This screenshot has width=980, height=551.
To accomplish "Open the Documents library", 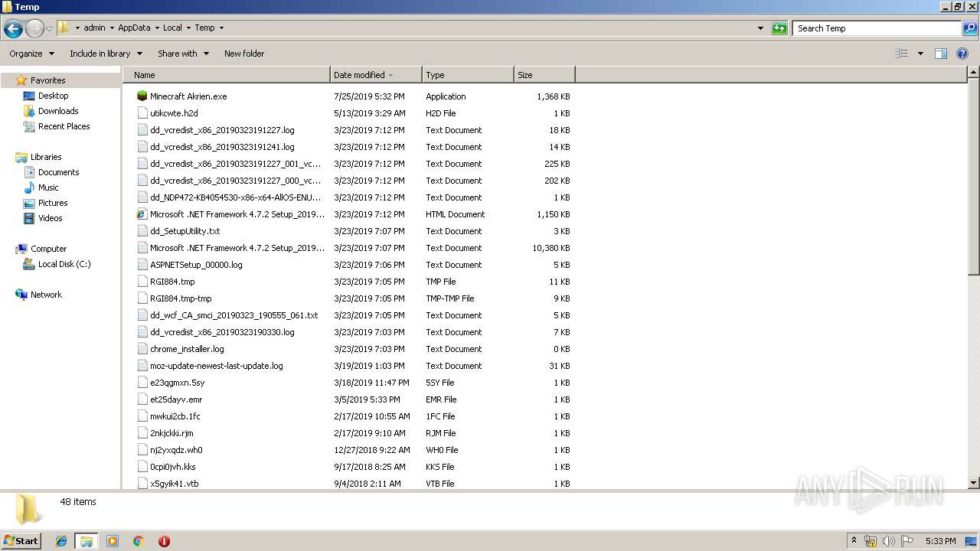I will click(58, 172).
